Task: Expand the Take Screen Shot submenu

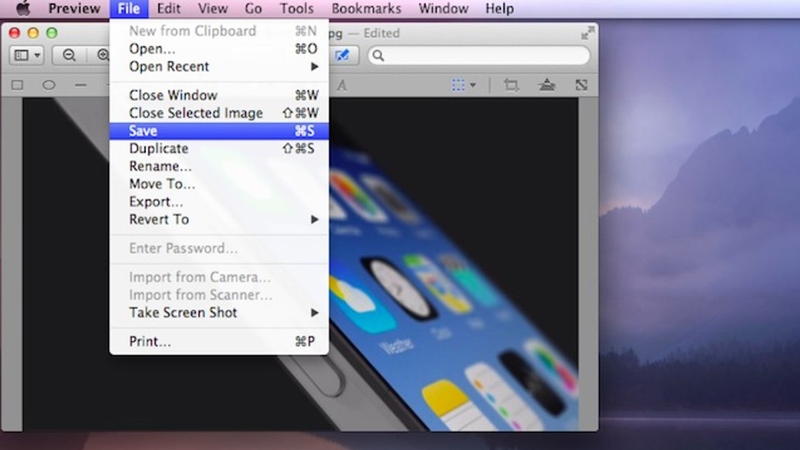Action: point(219,312)
